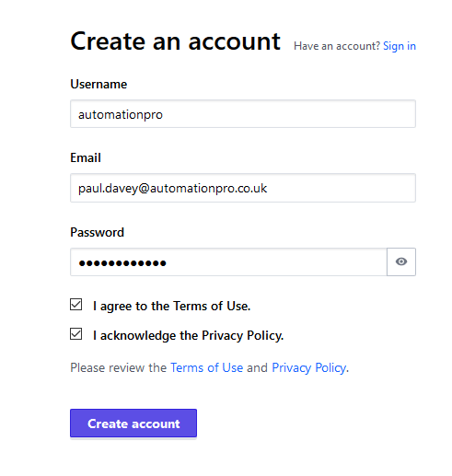Viewport: 452px width, 476px height.
Task: Uncheck the Terms of Use agreement checkbox
Action: [75, 305]
